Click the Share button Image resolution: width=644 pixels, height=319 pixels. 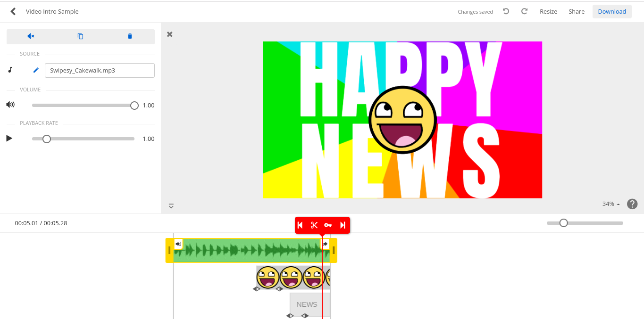pyautogui.click(x=577, y=11)
